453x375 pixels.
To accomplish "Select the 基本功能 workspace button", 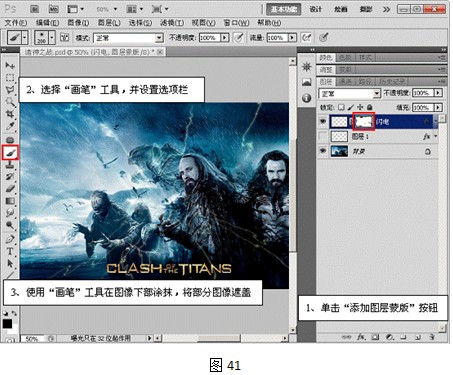I will pos(284,9).
